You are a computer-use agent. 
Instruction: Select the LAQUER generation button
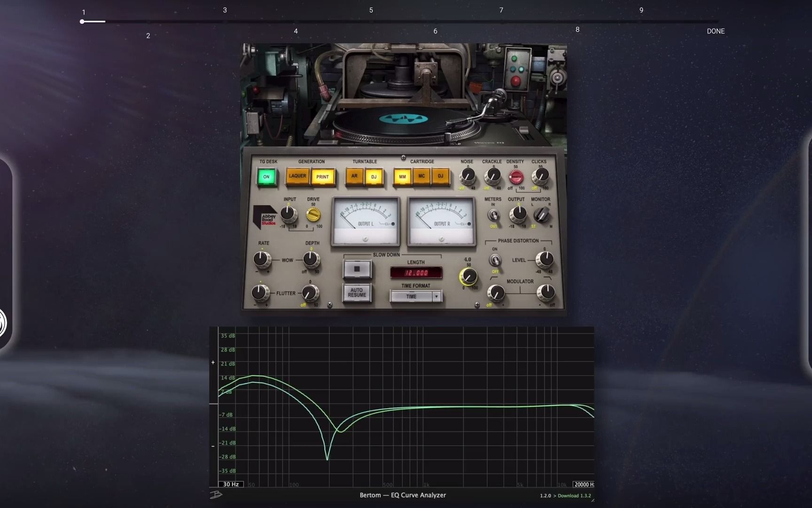pyautogui.click(x=297, y=176)
